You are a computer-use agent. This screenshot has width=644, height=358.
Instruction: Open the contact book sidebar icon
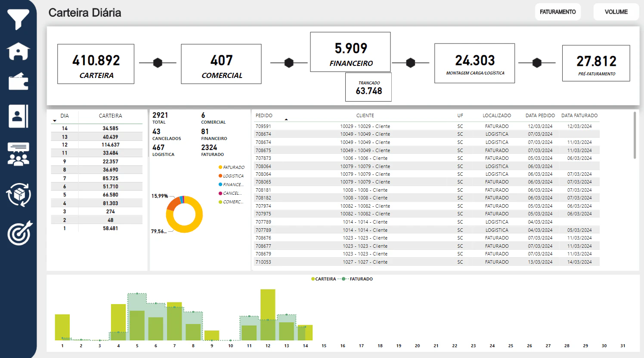tap(18, 116)
